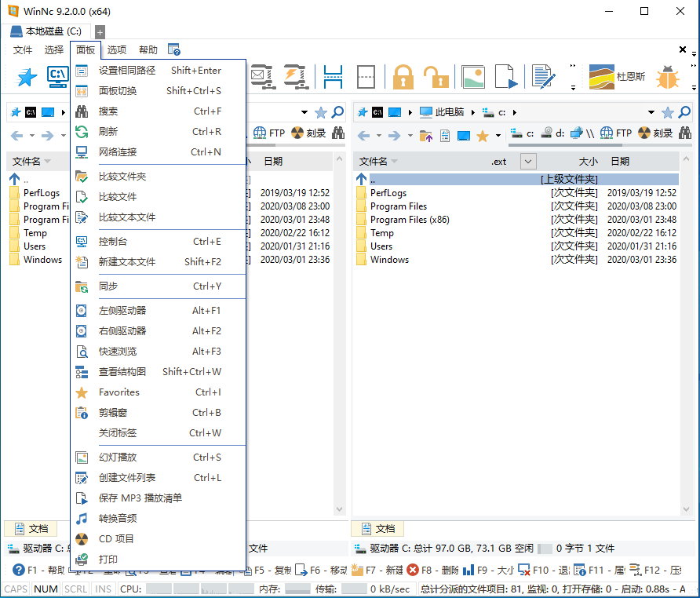Select 同步 menu entry
Image resolution: width=700 pixels, height=598 pixels.
coord(158,286)
